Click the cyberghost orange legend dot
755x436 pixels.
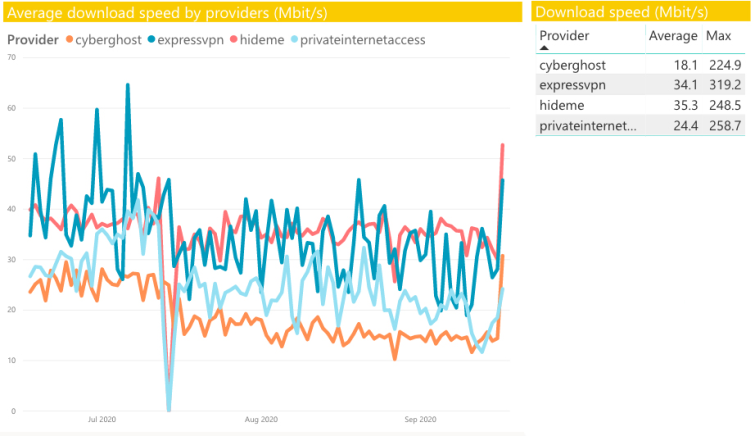69,40
